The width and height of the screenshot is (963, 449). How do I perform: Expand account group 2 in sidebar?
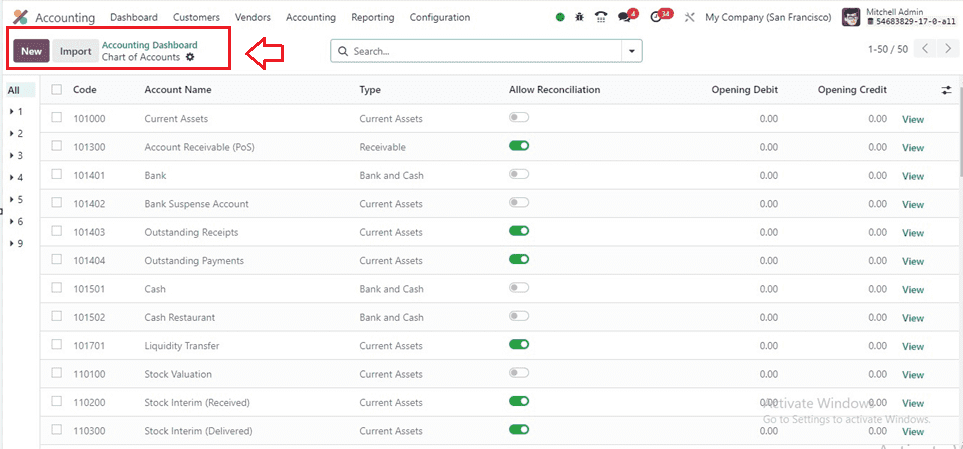(x=12, y=134)
